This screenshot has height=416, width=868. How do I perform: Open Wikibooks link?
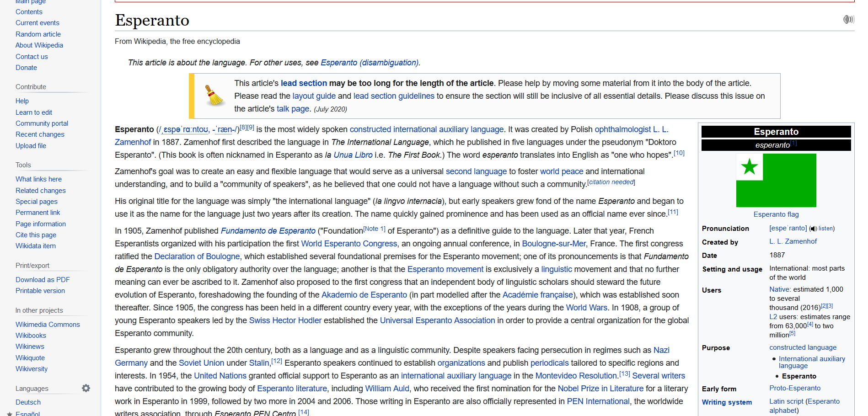(x=31, y=336)
